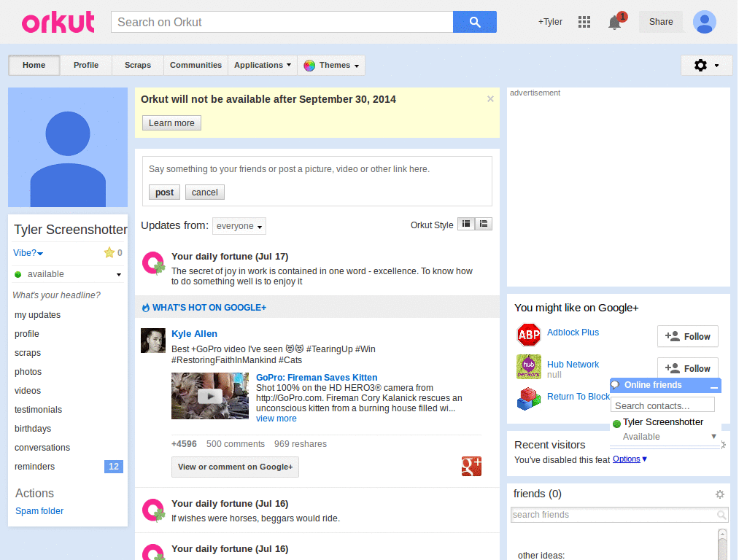Click the Share button in header

pyautogui.click(x=661, y=22)
